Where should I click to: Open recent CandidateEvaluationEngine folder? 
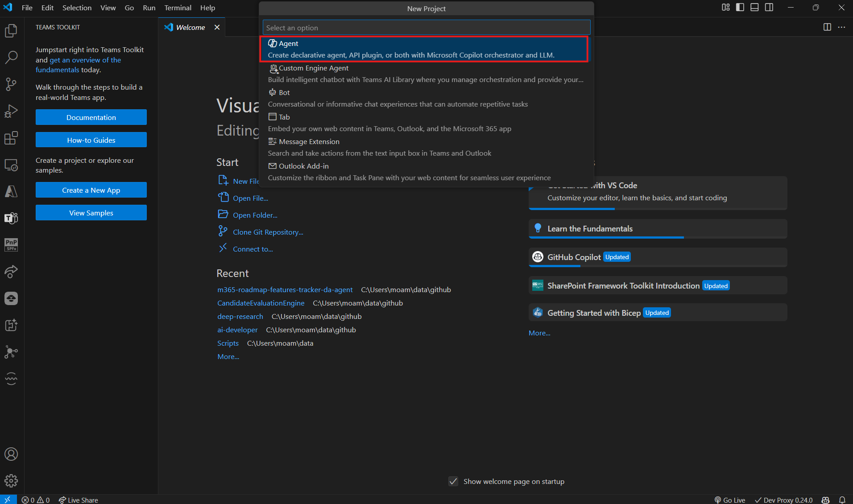(261, 303)
